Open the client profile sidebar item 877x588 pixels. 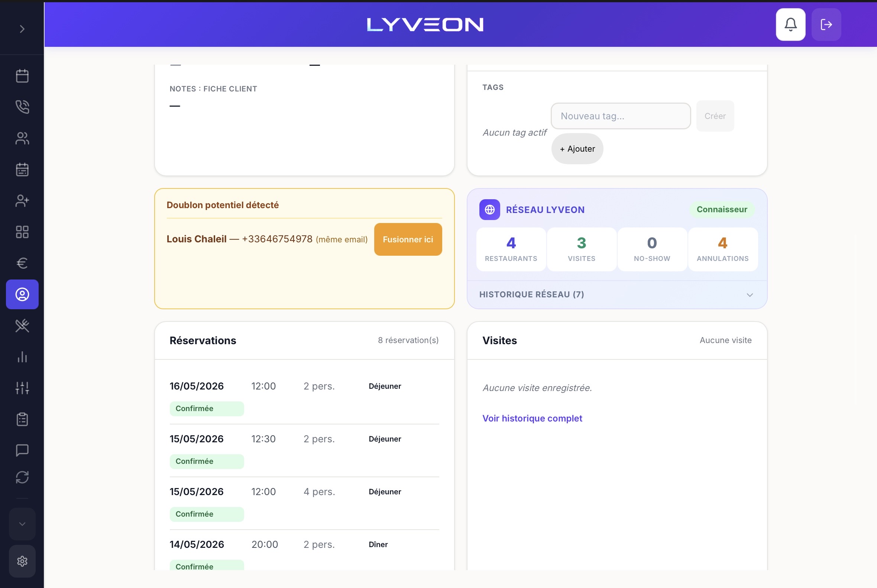tap(22, 294)
